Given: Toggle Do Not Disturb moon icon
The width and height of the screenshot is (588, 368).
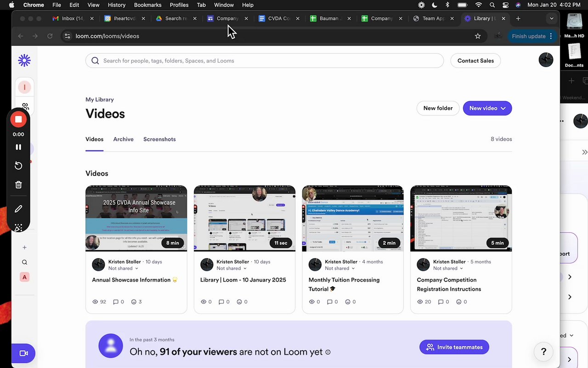Looking at the screenshot, I should coord(435,5).
